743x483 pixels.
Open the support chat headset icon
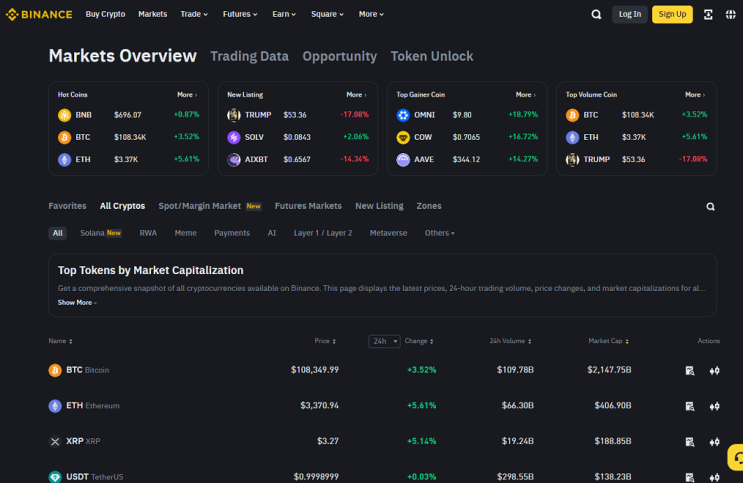point(737,457)
